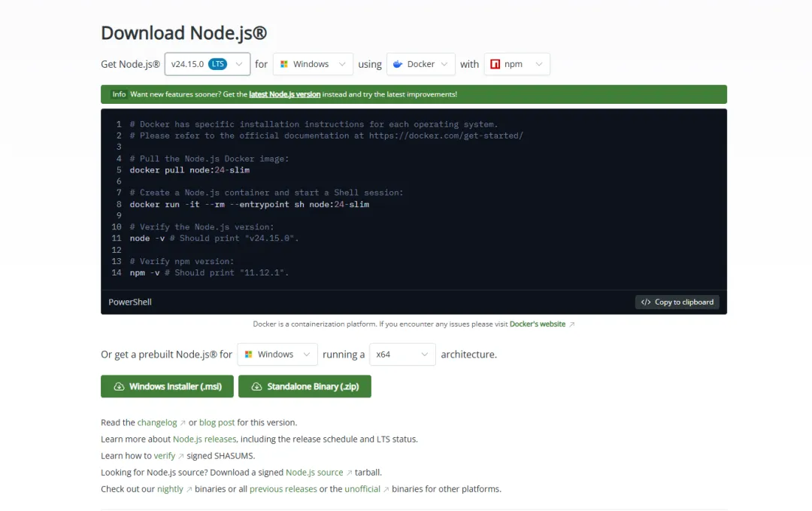Click the PowerShell label under code block
Image resolution: width=812 pixels, height=511 pixels.
point(130,302)
